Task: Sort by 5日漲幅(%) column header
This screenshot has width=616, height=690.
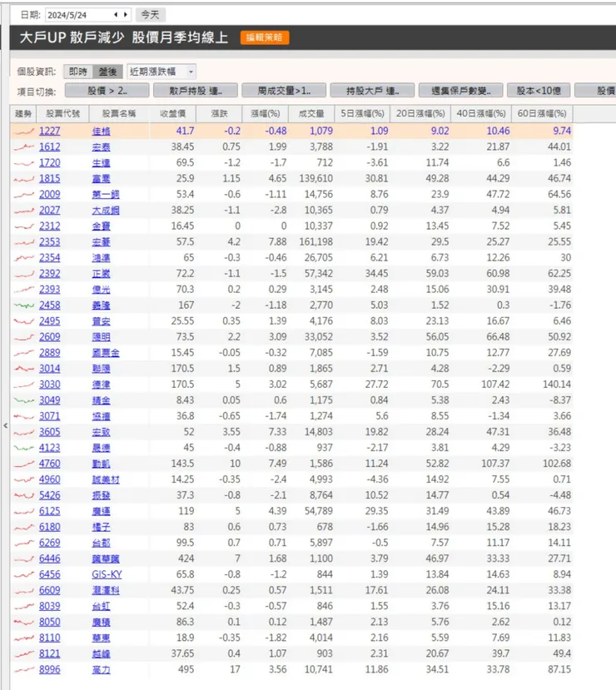Action: click(x=363, y=113)
